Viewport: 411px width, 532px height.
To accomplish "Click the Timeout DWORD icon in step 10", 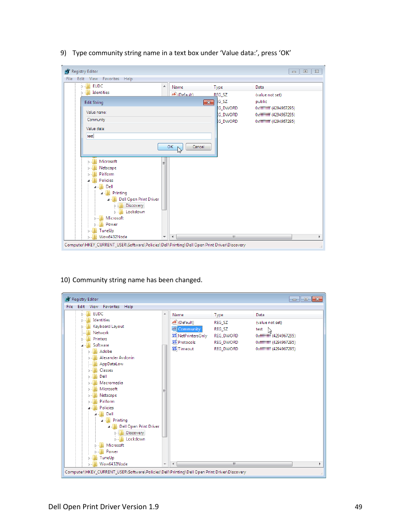I will [x=174, y=349].
